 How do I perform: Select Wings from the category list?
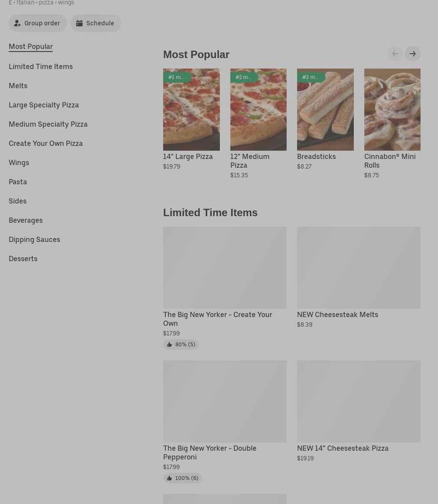click(x=19, y=162)
